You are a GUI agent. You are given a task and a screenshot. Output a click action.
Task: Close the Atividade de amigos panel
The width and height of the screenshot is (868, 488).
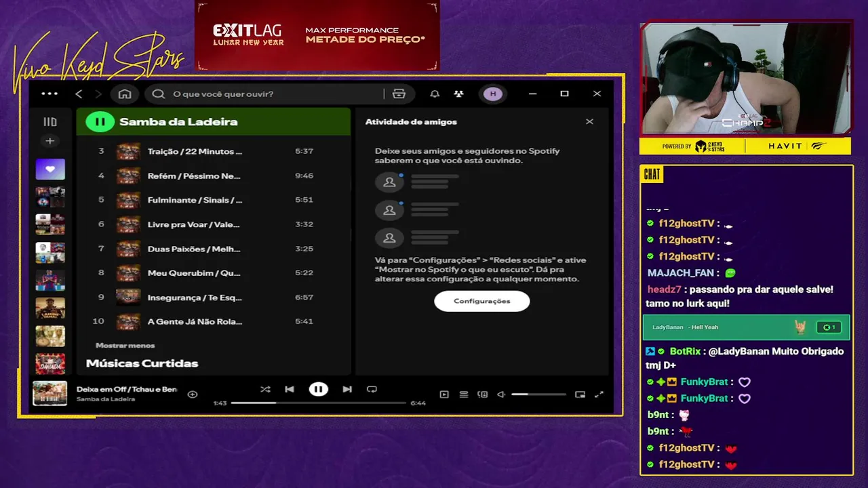coord(589,121)
